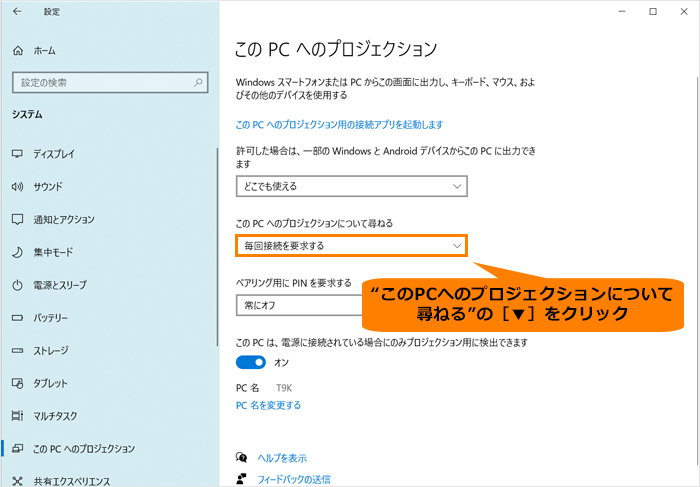Click the feedback person icon

[x=242, y=479]
